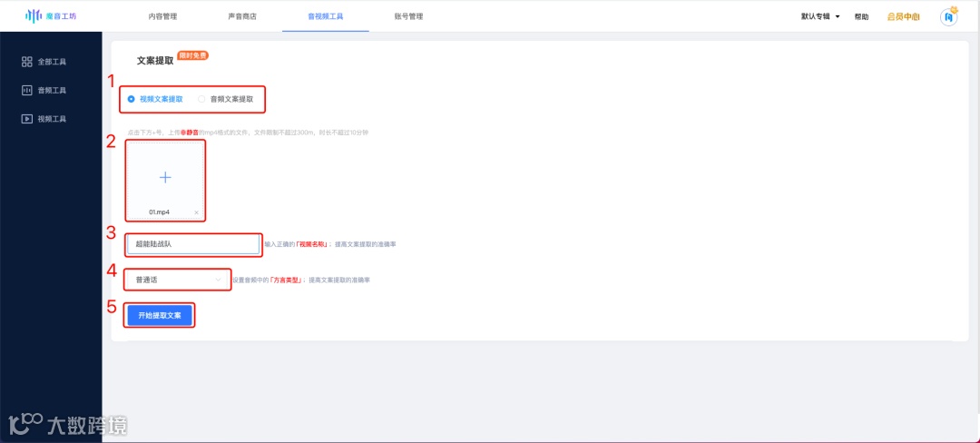This screenshot has width=980, height=443.
Task: Click the 音频工具 waveform icon
Action: [x=26, y=90]
